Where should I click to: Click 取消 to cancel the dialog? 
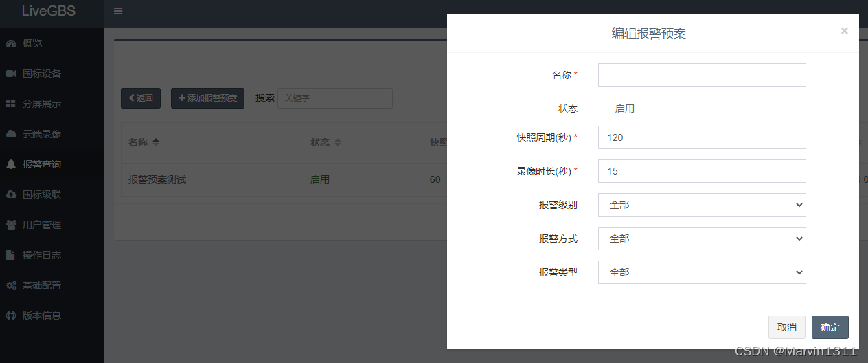pyautogui.click(x=787, y=327)
